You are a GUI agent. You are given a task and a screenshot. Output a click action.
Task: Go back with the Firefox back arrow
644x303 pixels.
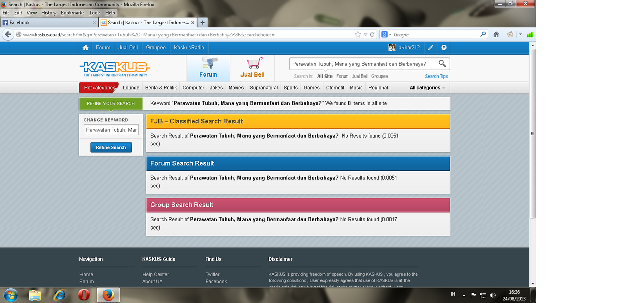click(x=8, y=34)
